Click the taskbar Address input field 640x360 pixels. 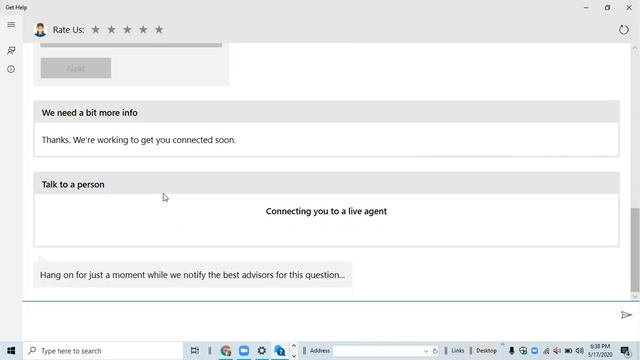(x=378, y=351)
